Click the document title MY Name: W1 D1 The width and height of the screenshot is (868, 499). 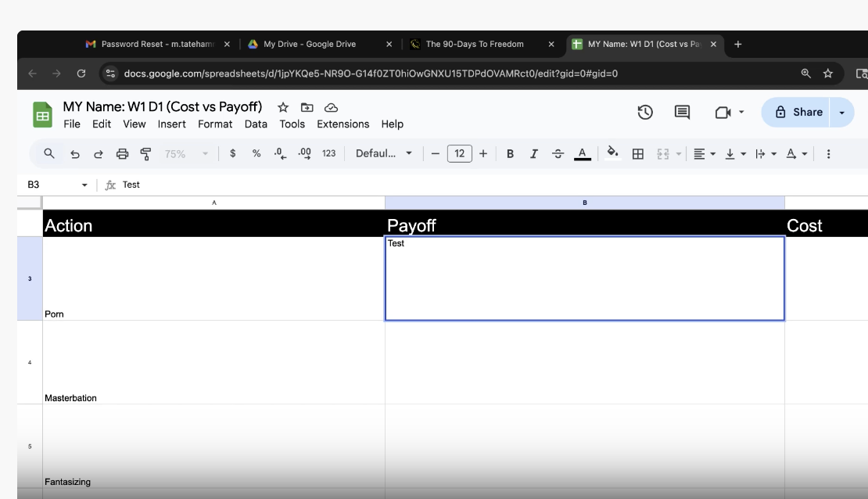click(162, 106)
